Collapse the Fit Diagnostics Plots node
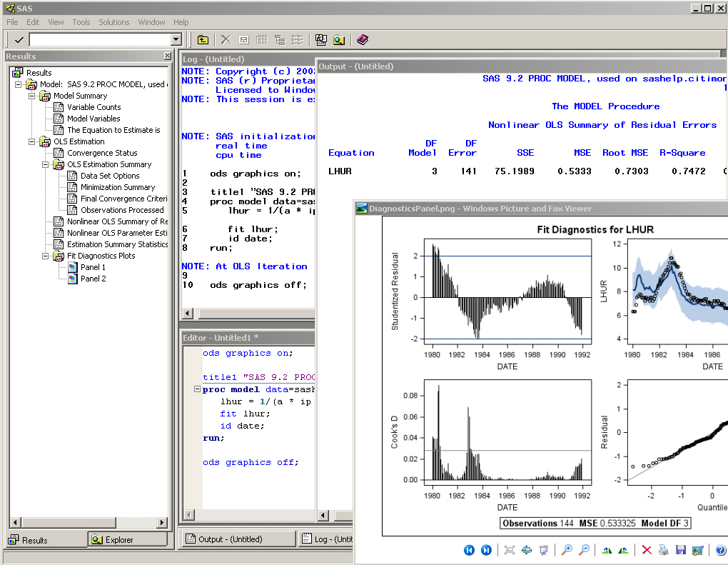 pos(45,256)
